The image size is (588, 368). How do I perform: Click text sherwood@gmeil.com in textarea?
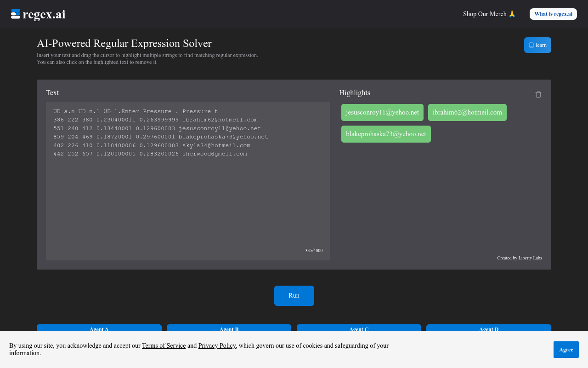[215, 154]
